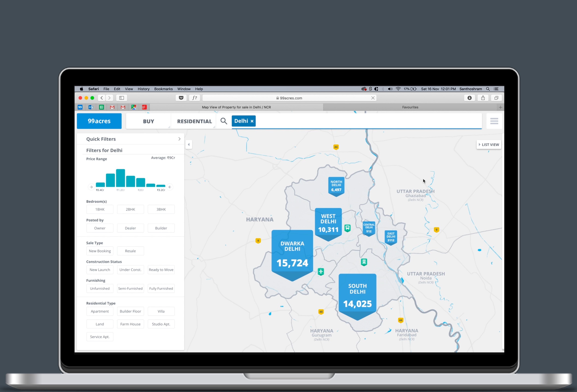Click the search magnifier icon
577x392 pixels.
224,121
